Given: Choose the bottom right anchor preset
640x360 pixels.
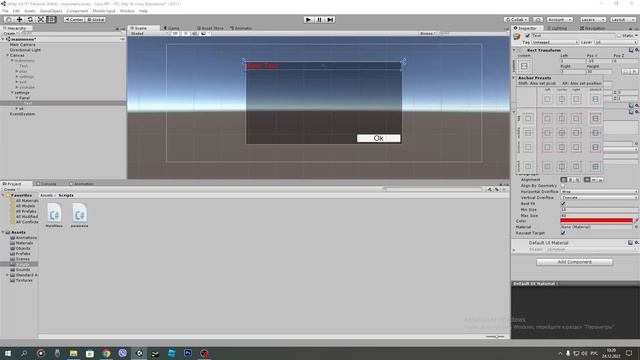Looking at the screenshot, I should [x=576, y=147].
